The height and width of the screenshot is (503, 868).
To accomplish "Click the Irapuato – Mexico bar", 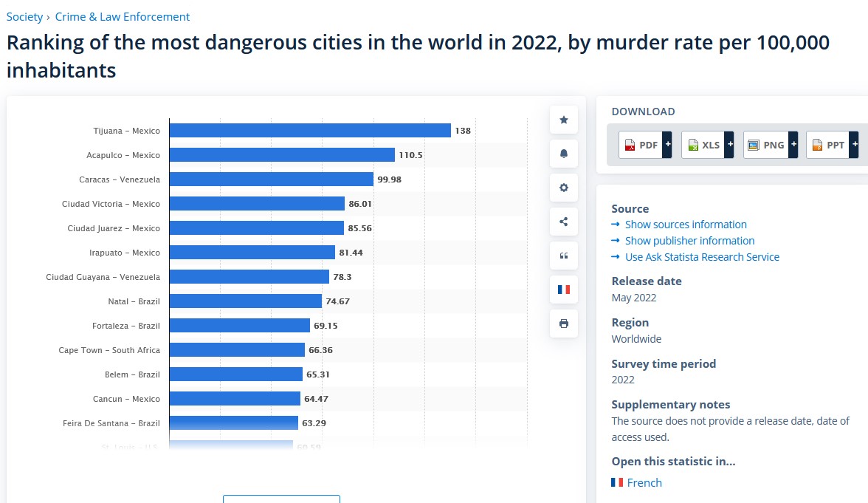I will (252, 252).
